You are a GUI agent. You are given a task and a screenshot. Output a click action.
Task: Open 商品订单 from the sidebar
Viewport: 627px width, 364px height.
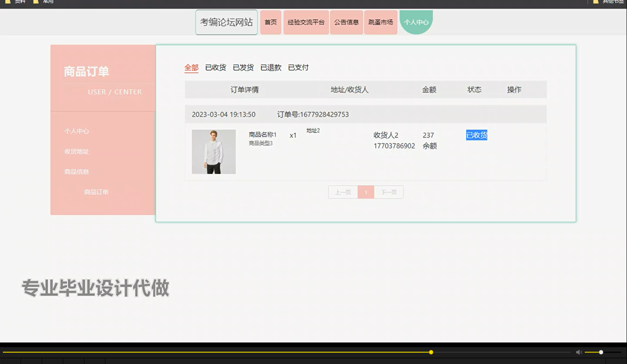point(96,192)
